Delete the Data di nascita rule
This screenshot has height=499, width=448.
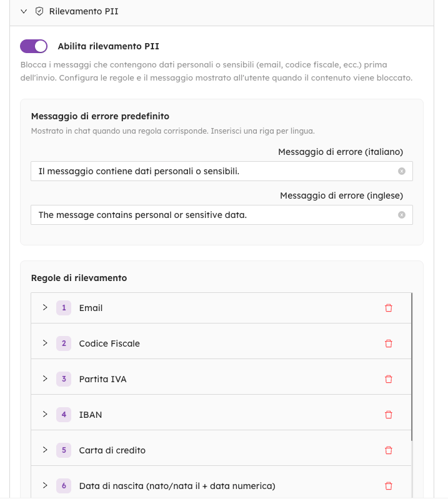(x=388, y=486)
